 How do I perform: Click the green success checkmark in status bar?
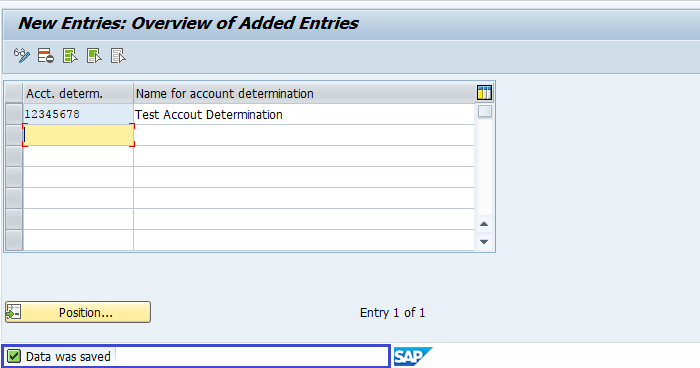[x=14, y=356]
